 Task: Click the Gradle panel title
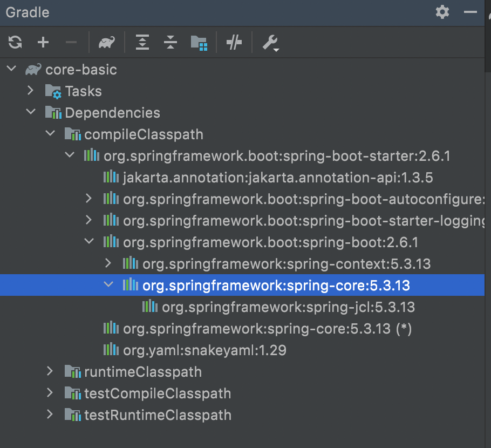pos(28,12)
